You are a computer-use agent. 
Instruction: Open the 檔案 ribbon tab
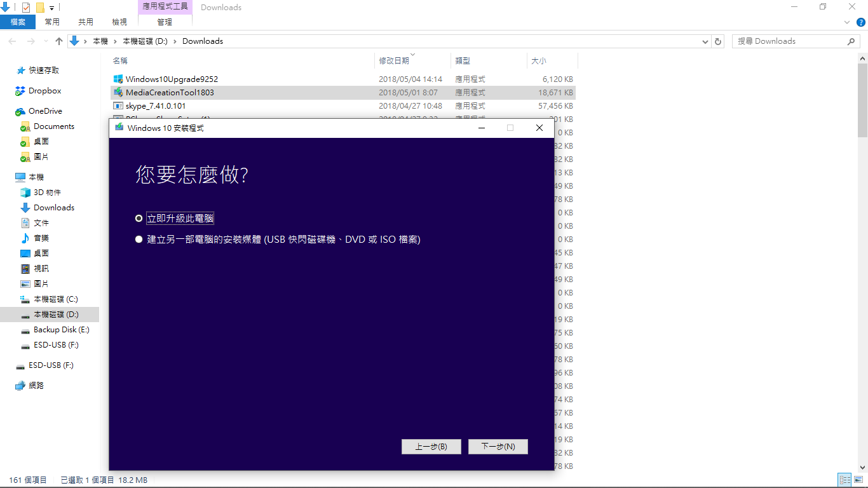pyautogui.click(x=18, y=22)
